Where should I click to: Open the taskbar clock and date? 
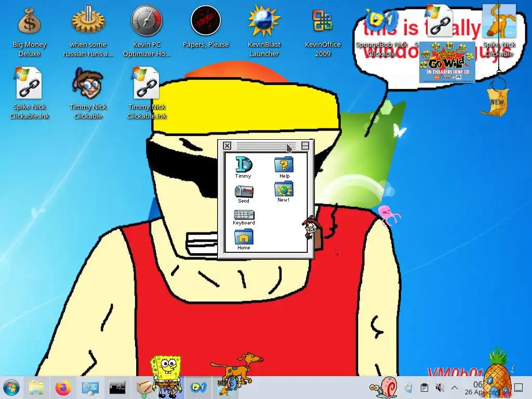pyautogui.click(x=474, y=388)
